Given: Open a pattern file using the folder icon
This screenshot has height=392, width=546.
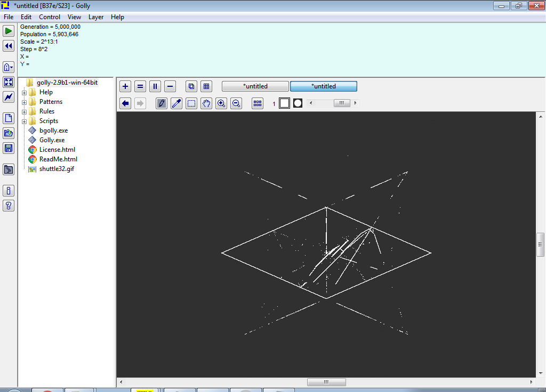Looking at the screenshot, I should (9, 133).
